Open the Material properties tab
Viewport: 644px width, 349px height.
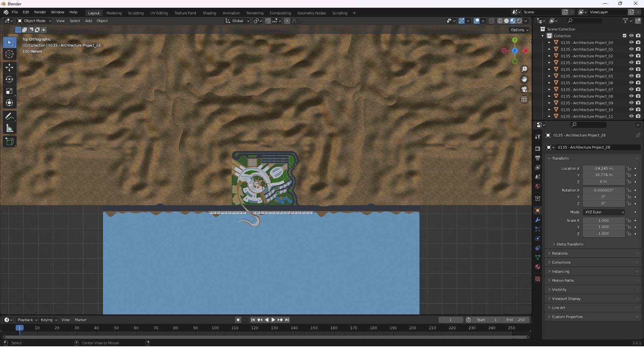tap(538, 267)
